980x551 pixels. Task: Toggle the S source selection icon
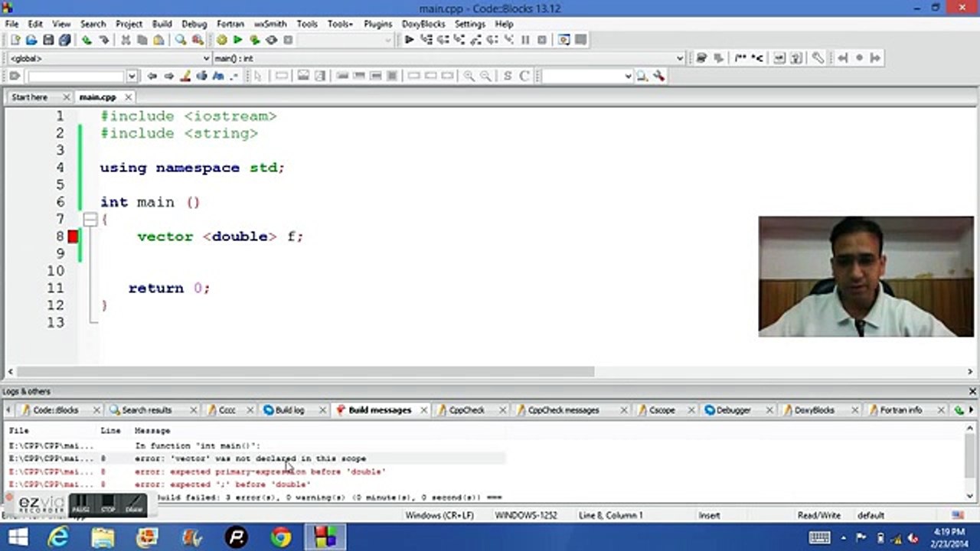[x=508, y=76]
